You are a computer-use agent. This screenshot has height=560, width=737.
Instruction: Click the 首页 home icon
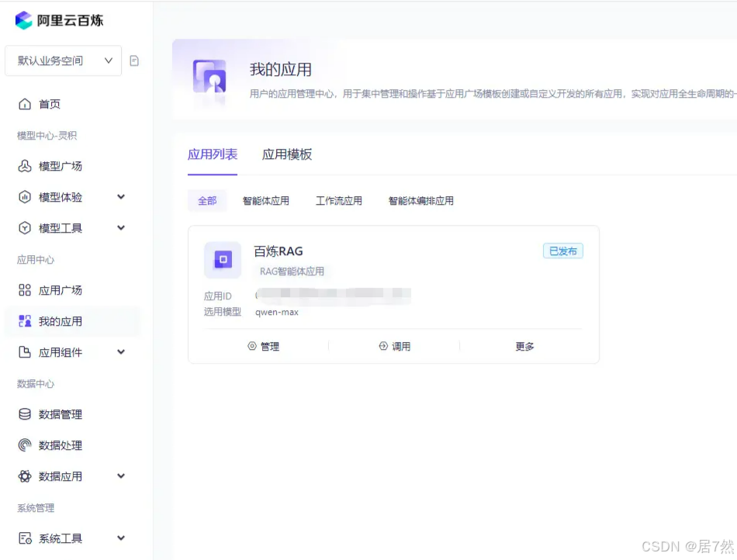25,104
